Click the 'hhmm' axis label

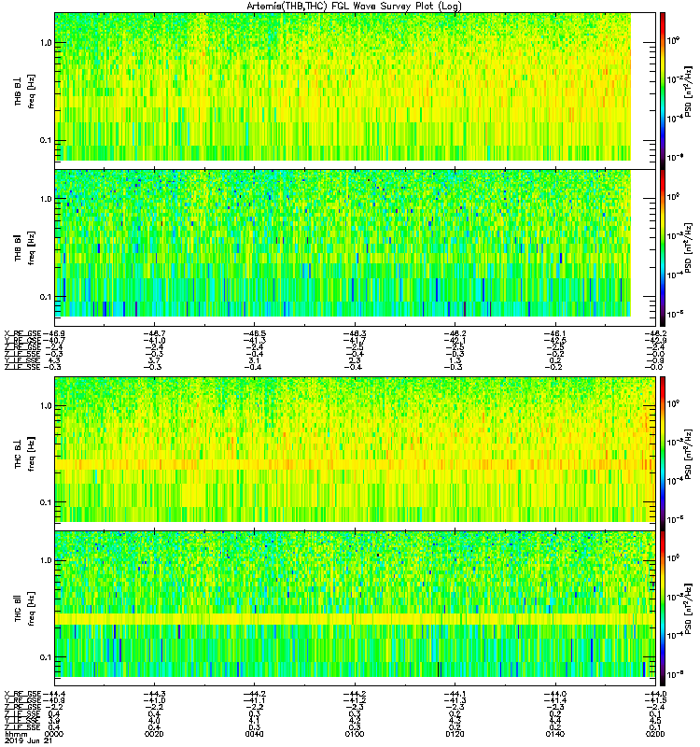coord(16,734)
